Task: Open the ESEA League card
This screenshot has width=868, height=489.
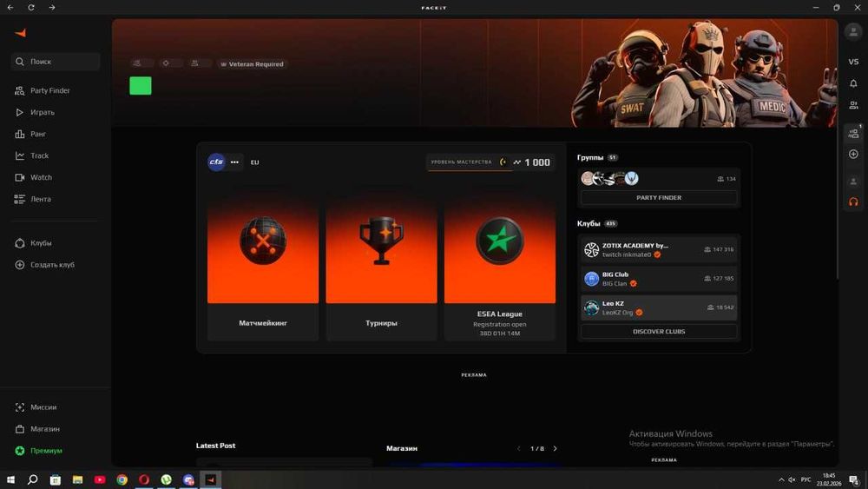Action: coord(500,263)
